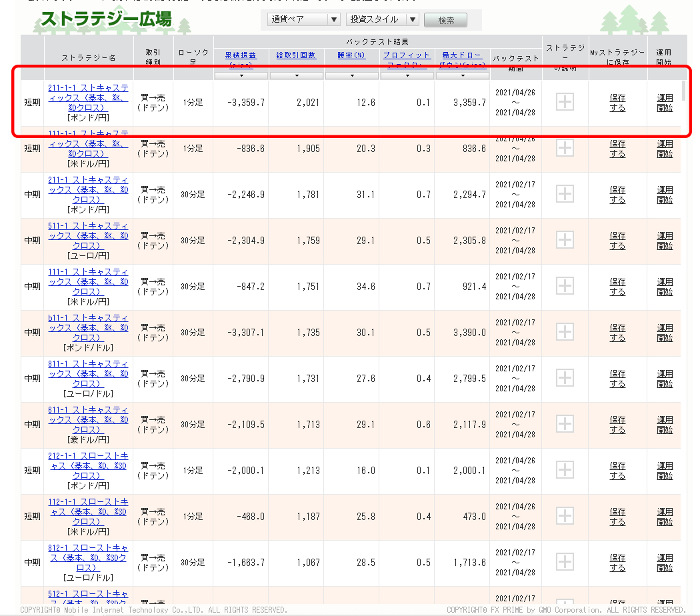The height and width of the screenshot is (616, 700).
Task: Click plus icon in 111-1-1 ストキャスティックス row
Action: pos(565,148)
